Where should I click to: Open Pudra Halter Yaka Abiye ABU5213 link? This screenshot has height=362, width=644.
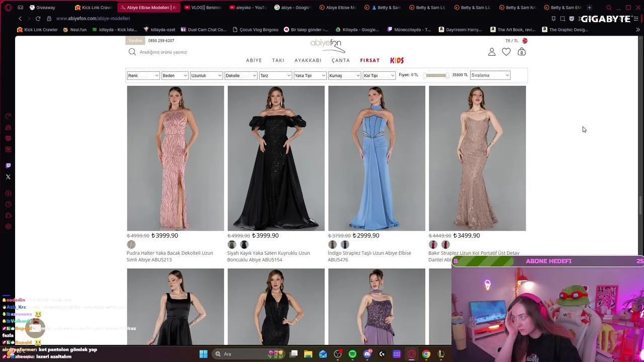pos(170,256)
